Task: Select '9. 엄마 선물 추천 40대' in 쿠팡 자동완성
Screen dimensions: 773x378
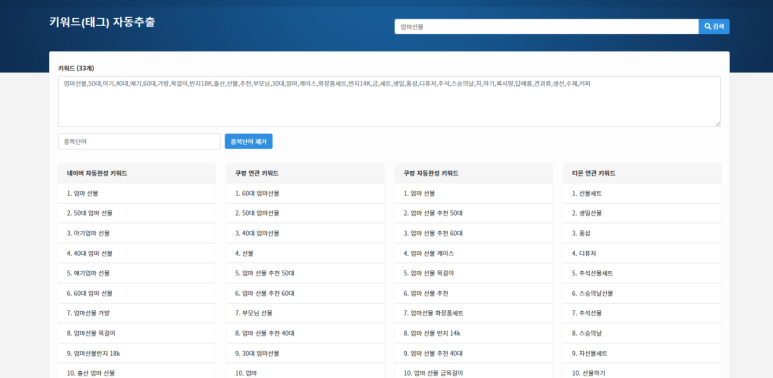Action: point(473,353)
